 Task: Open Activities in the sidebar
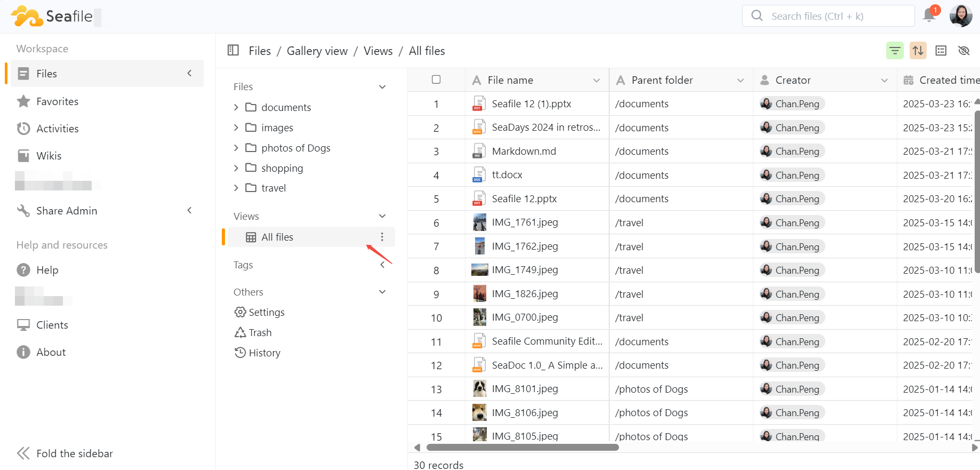coord(57,129)
